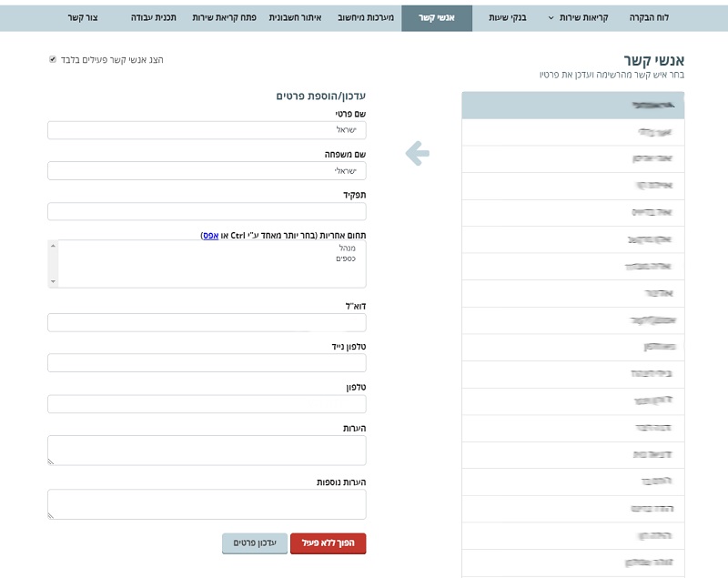
Task: Click the עדכון פרטים button
Action: coord(255,543)
